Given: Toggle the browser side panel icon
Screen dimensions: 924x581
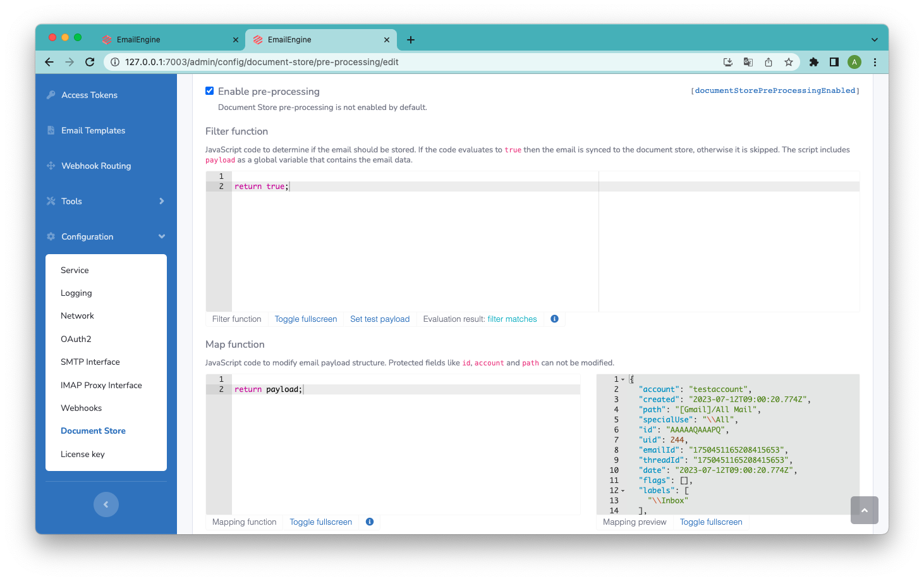Looking at the screenshot, I should coord(834,62).
